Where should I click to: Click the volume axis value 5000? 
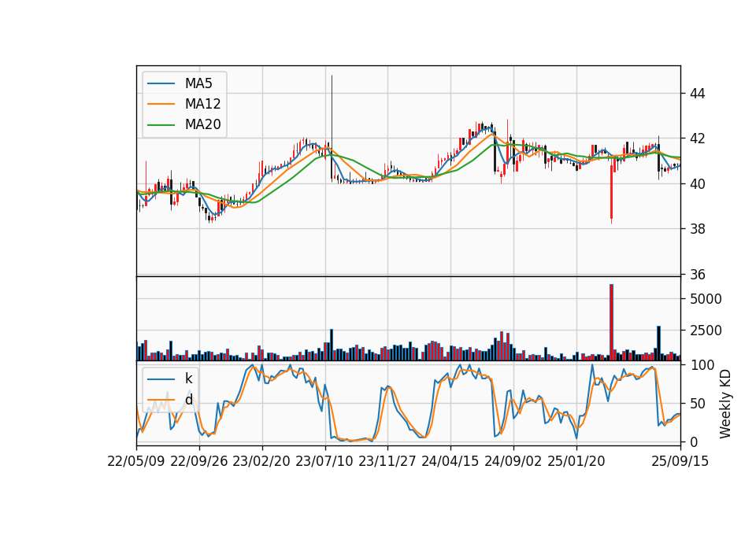[706, 299]
